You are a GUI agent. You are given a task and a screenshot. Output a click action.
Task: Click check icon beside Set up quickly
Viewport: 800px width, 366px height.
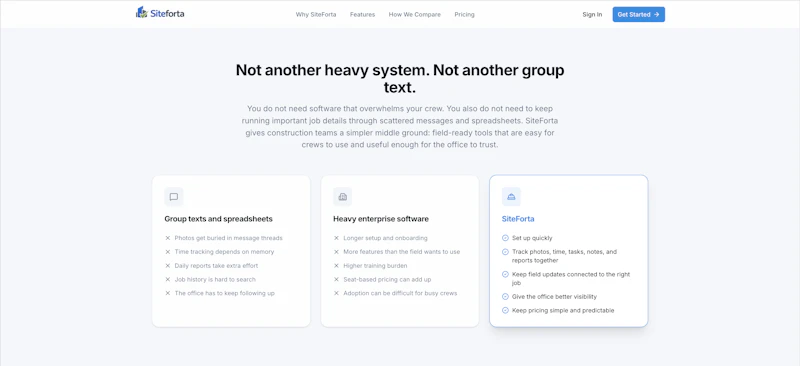click(505, 238)
